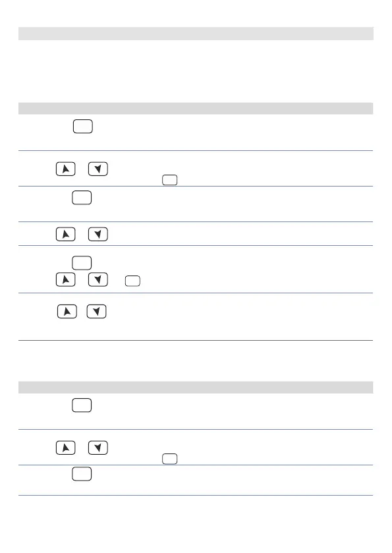Click the blank key in second table's first step
This screenshot has width=392, height=553.
pyautogui.click(x=82, y=405)
